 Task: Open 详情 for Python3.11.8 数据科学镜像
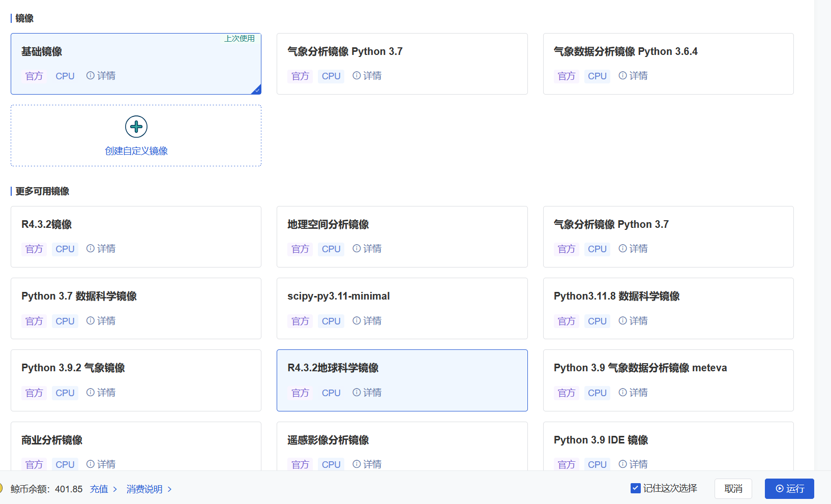[x=633, y=321]
